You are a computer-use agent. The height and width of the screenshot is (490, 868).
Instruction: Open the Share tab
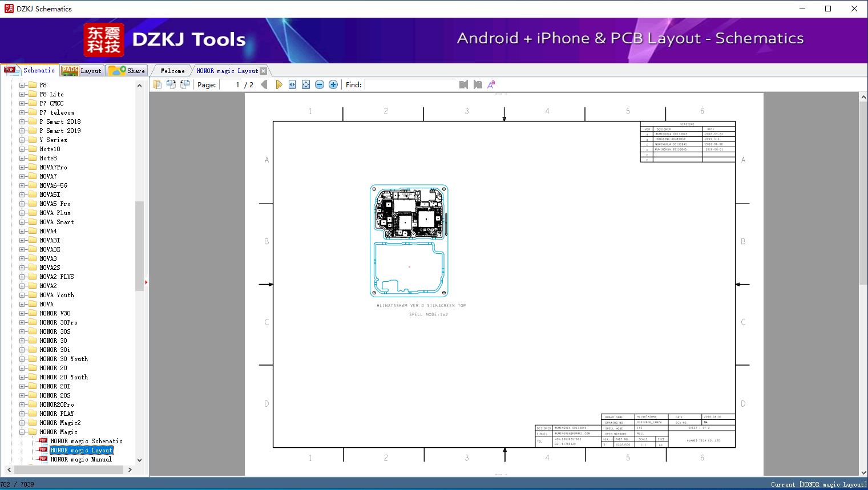coord(127,71)
